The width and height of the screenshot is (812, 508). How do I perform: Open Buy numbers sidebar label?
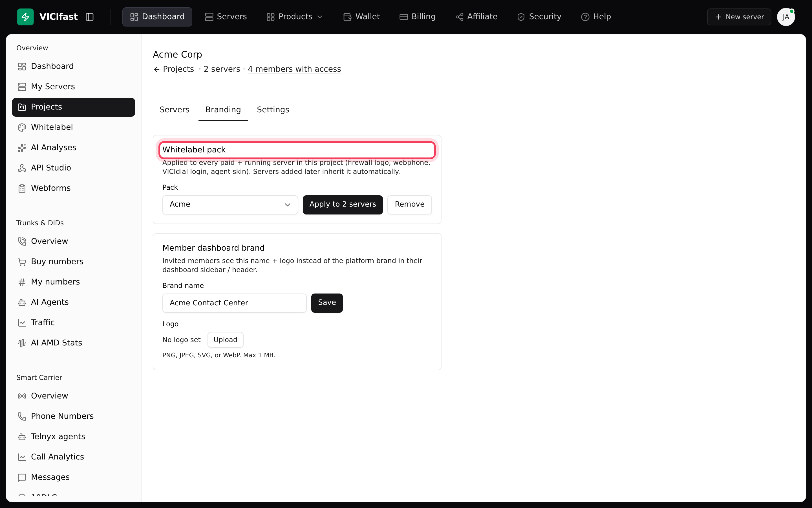click(x=57, y=261)
